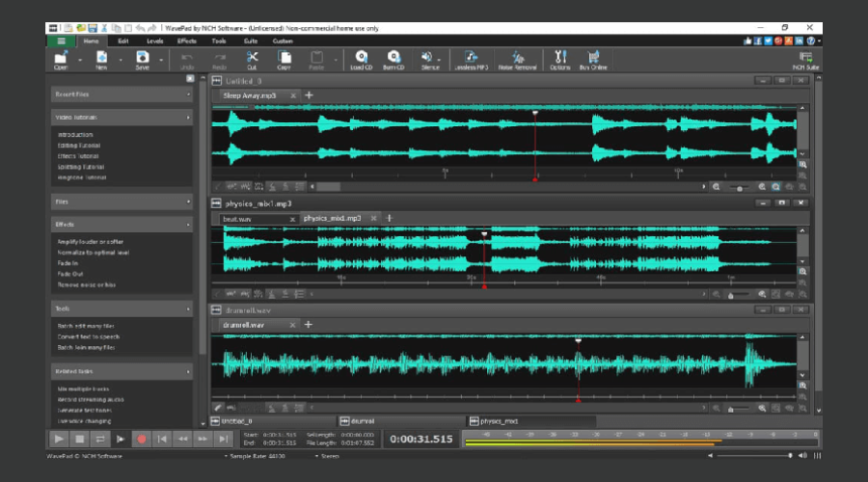868x482 pixels.
Task: Open the Stereo channel dropdown in status bar
Action: (x=327, y=456)
